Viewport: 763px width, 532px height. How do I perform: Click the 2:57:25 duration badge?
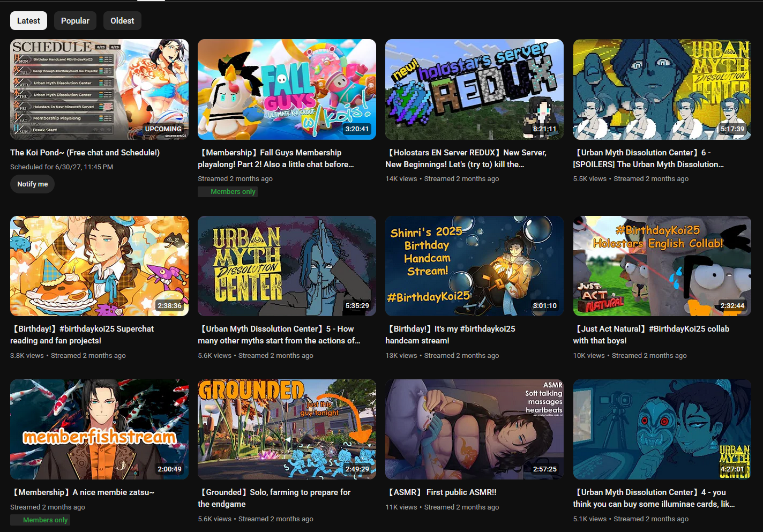[x=544, y=469]
